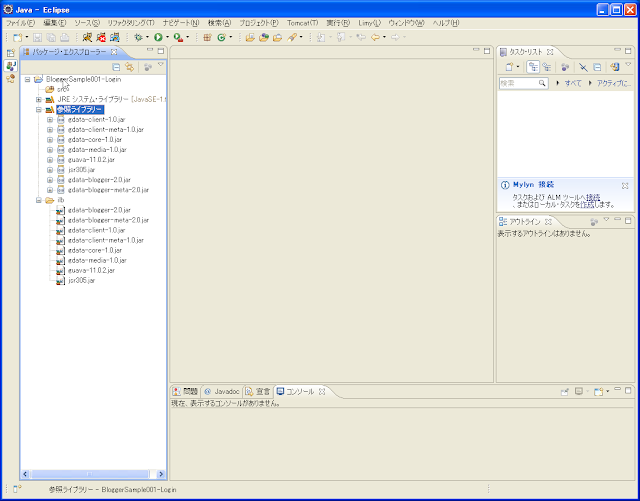Click the 作成 link in Mylyn notice
This screenshot has height=501, width=640.
coord(587,205)
